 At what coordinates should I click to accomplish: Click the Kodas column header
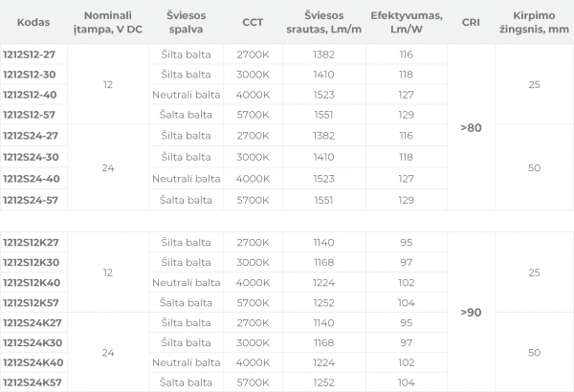(33, 22)
